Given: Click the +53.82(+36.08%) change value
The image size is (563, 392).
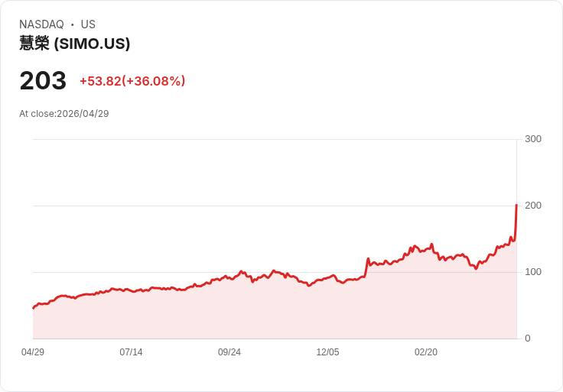Looking at the screenshot, I should 132,81.
